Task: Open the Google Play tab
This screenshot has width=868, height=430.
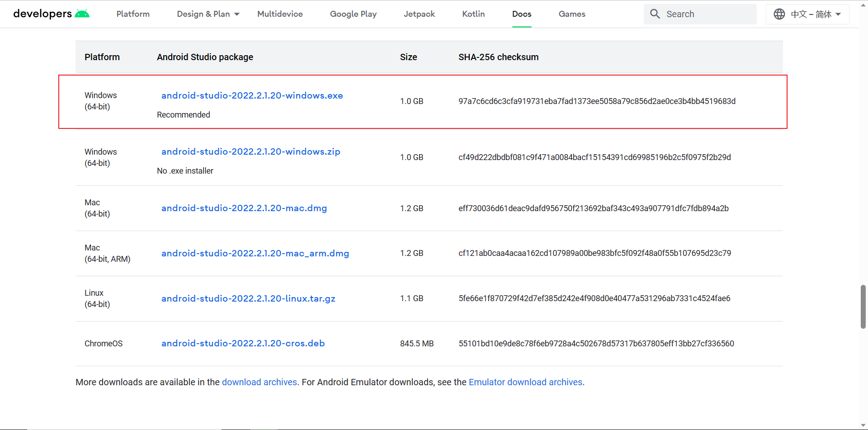Action: tap(353, 14)
